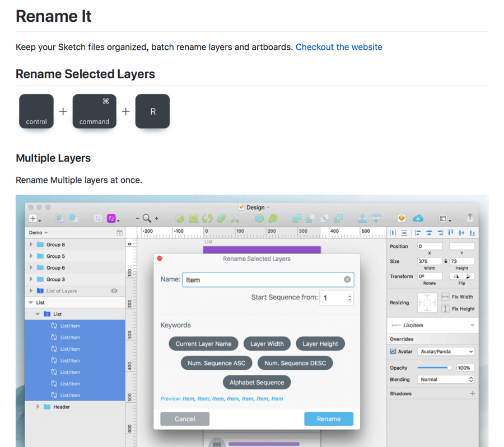Viewport: 504px width, 447px height.
Task: Expand the Header folder
Action: click(x=38, y=407)
